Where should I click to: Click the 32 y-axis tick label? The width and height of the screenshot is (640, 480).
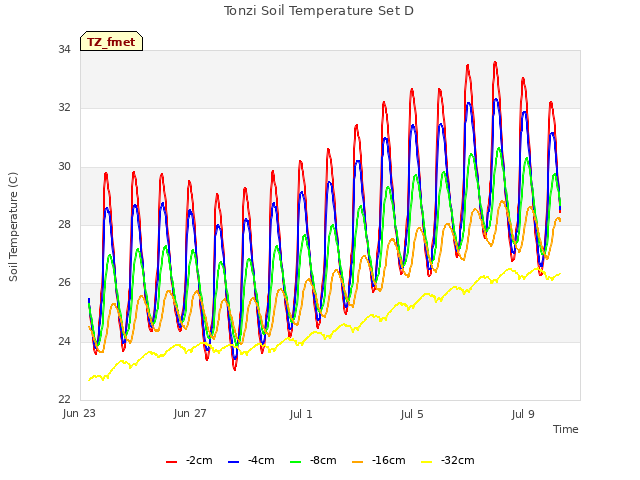click(64, 107)
